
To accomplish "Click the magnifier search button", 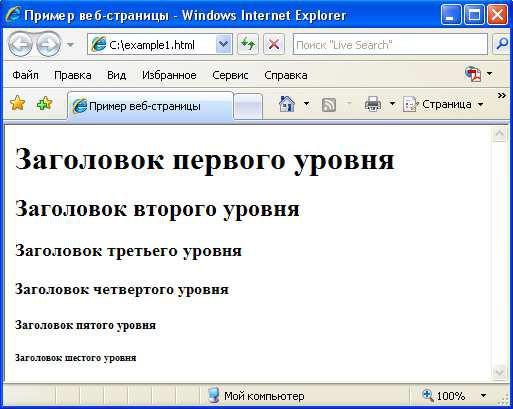I will click(x=502, y=44).
